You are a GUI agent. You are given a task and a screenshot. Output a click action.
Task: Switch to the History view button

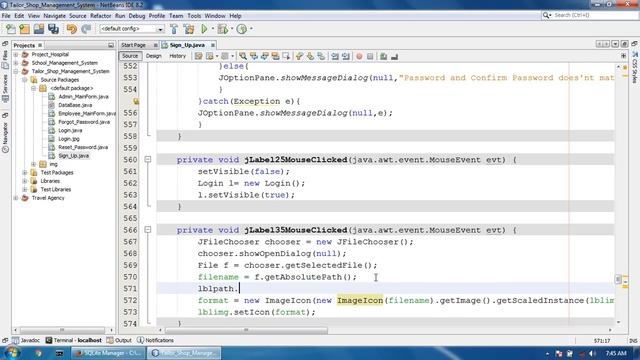pos(178,56)
